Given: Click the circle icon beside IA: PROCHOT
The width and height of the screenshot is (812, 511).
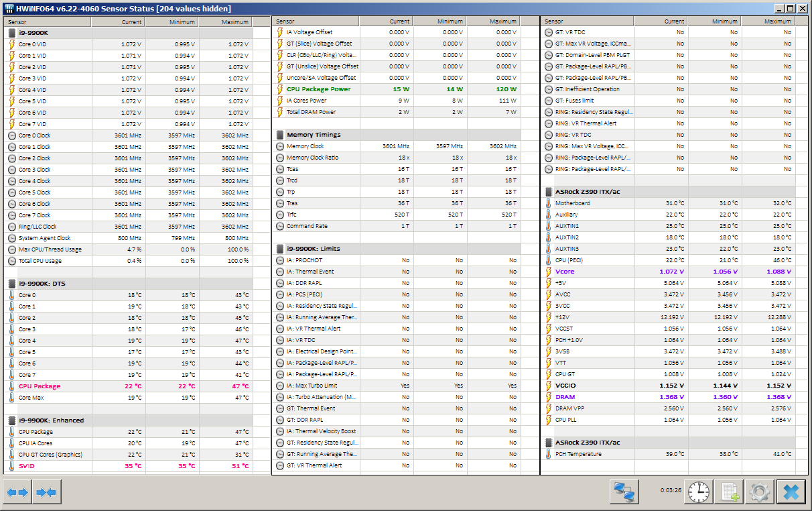Looking at the screenshot, I should coord(280,260).
